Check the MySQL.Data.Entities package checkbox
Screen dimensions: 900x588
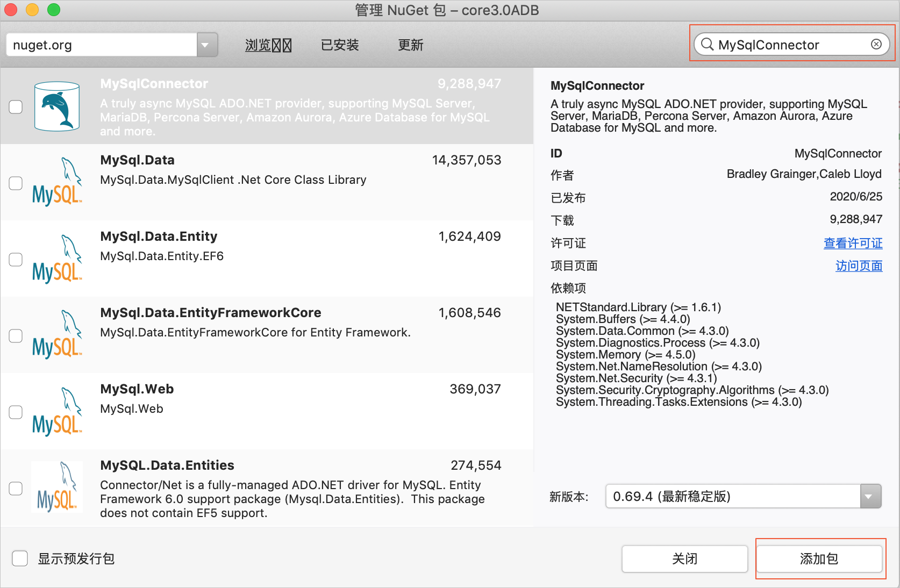[16, 488]
